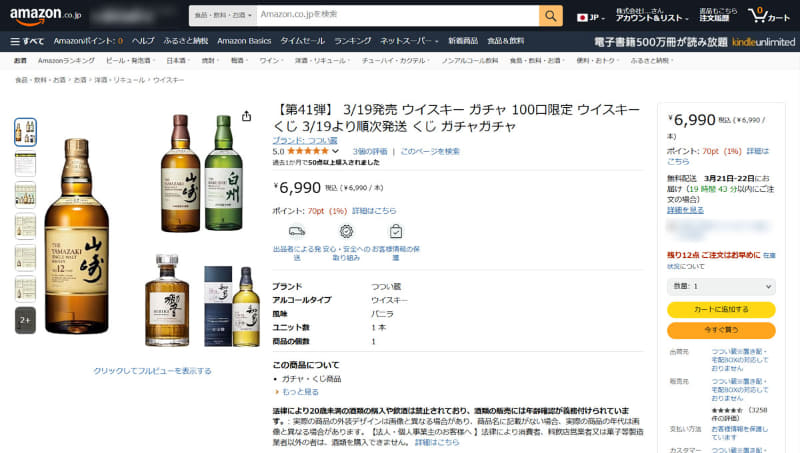Open the search category dropdown

pos(223,16)
